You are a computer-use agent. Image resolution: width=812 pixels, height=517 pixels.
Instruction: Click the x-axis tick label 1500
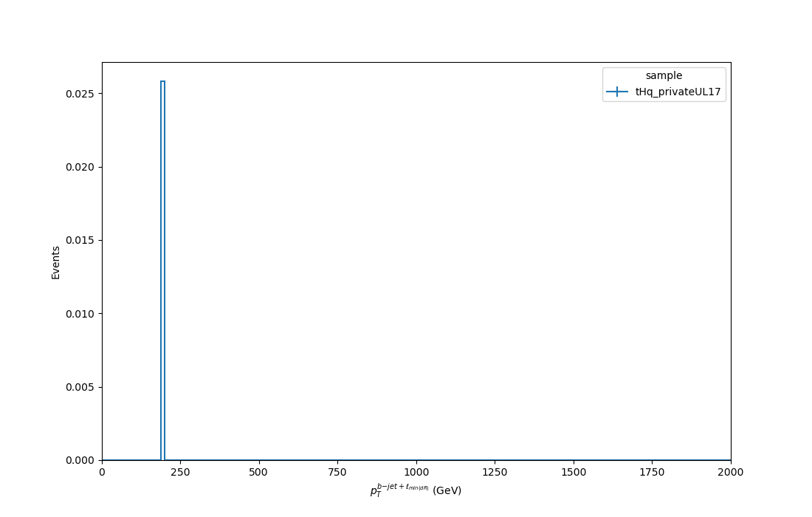point(574,472)
